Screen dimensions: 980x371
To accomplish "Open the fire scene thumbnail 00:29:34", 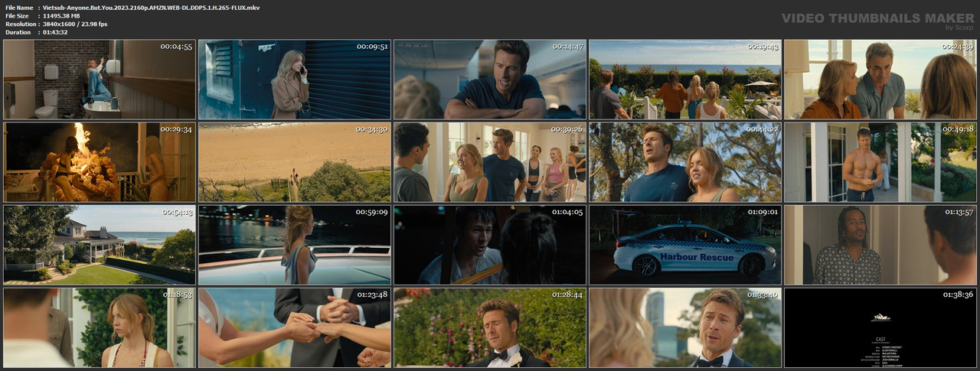I will click(x=100, y=162).
